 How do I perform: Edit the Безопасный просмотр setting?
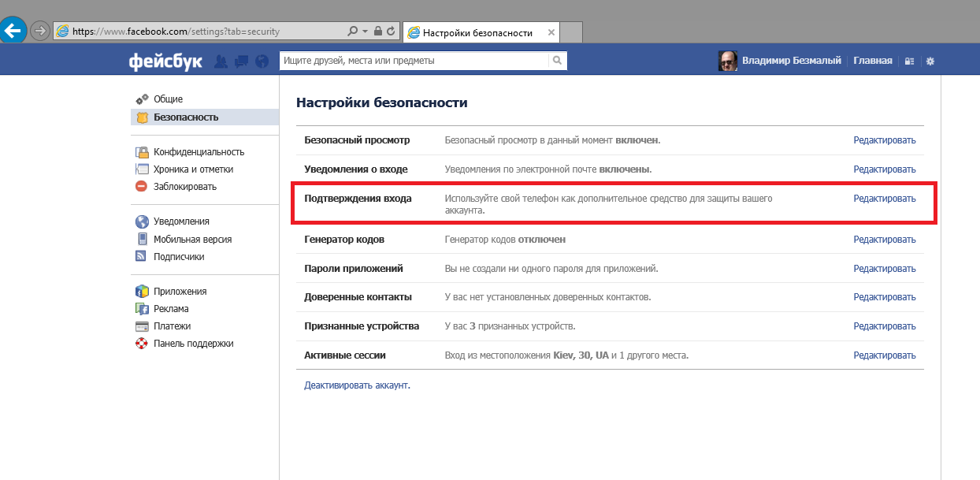(885, 140)
